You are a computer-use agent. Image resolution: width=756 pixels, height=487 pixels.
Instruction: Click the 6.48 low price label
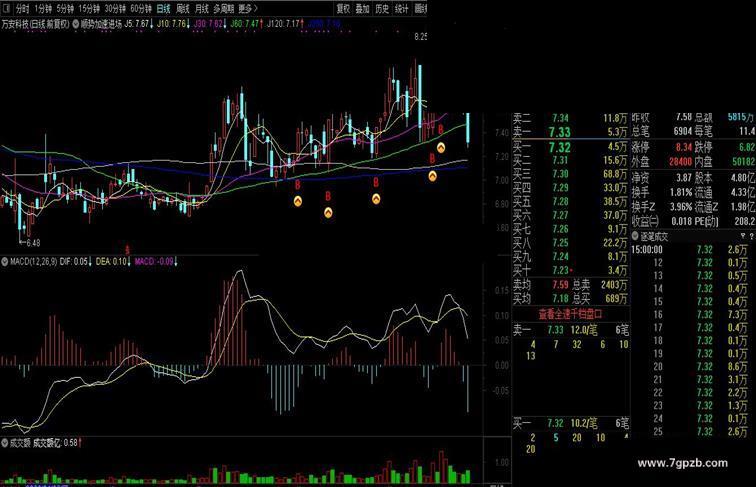pyautogui.click(x=33, y=243)
